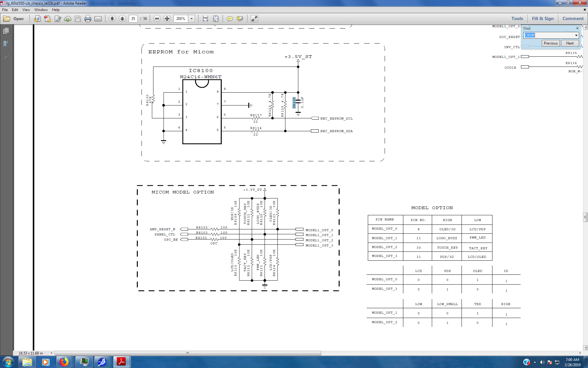Toggle the bookmarks side panel
This screenshot has width=588, height=368.
[6, 44]
